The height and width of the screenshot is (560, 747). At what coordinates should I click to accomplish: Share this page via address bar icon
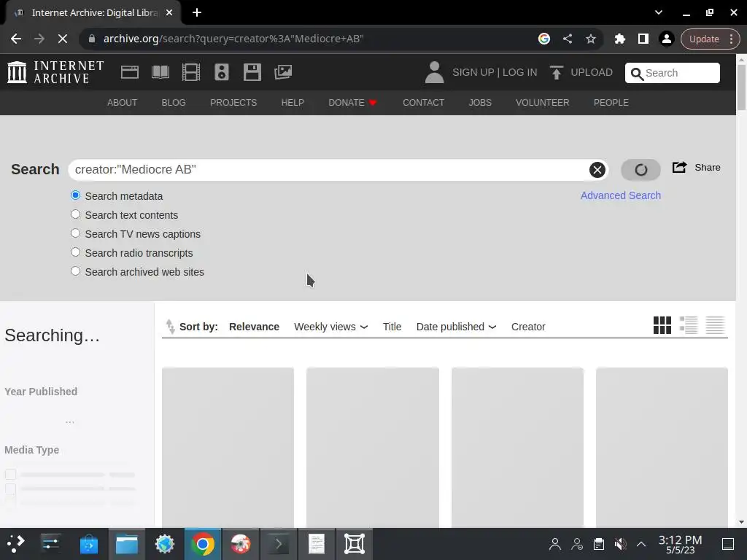568,39
